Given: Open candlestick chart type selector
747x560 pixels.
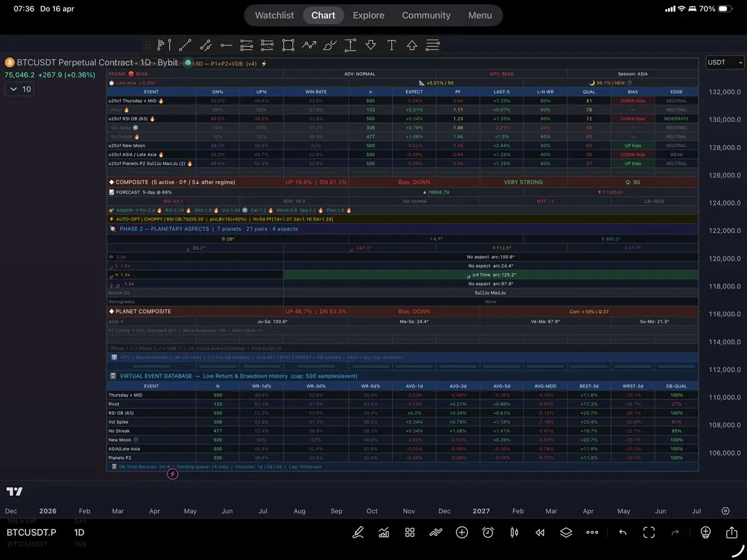Looking at the screenshot, I should pyautogui.click(x=514, y=533).
